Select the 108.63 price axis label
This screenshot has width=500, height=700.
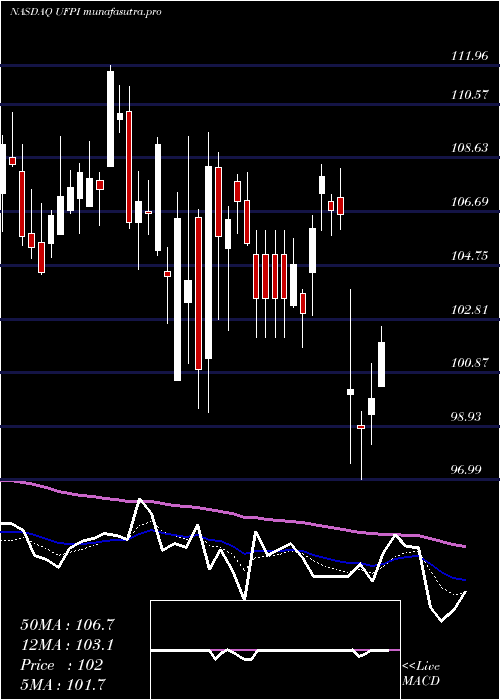coord(469,148)
